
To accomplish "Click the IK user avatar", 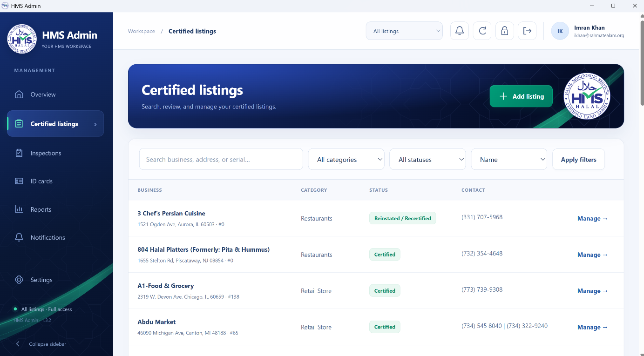I will [x=560, y=31].
